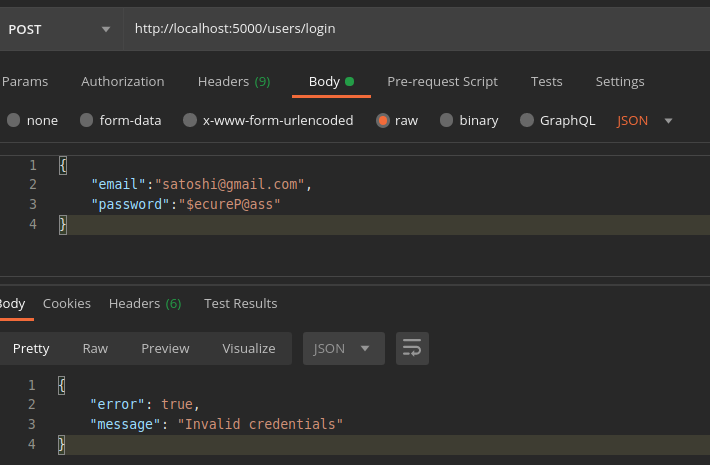Switch to the Authorization tab

(x=122, y=81)
